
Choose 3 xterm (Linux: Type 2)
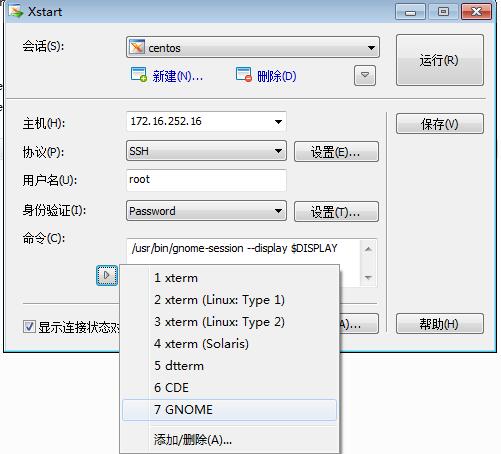tap(229, 322)
